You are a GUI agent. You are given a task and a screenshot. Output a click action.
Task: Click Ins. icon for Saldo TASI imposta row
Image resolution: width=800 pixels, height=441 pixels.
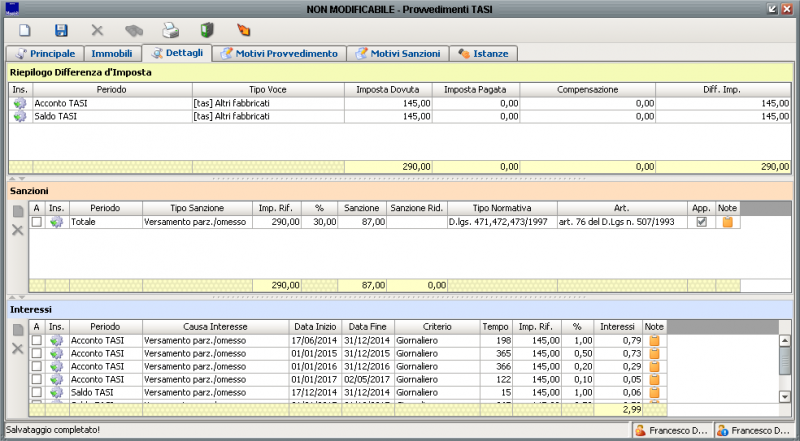point(20,116)
